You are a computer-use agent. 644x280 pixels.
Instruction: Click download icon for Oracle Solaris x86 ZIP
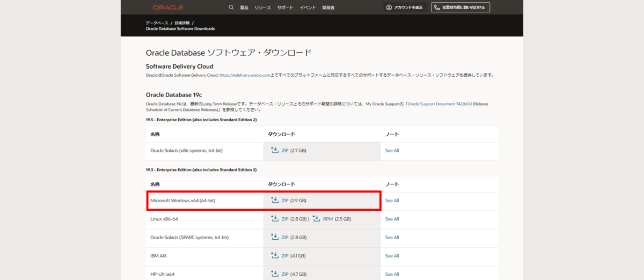275,150
